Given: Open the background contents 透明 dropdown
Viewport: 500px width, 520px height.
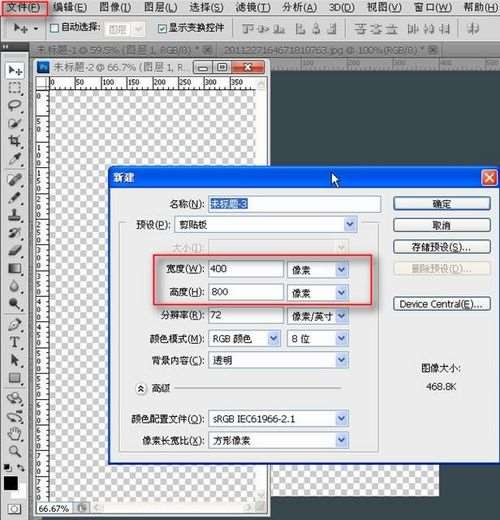Looking at the screenshot, I should coord(341,360).
